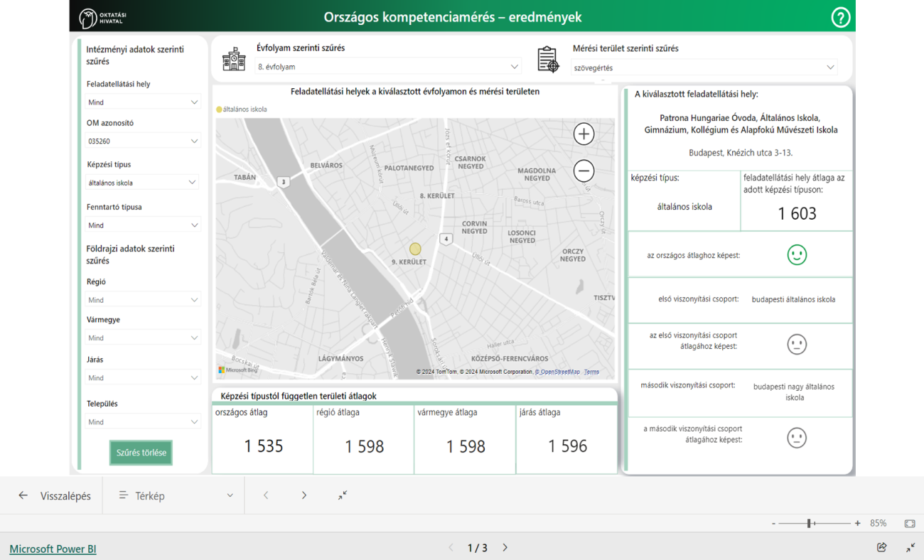Open the Feladatellátási hely dropdown
This screenshot has height=560, width=924.
(x=143, y=102)
